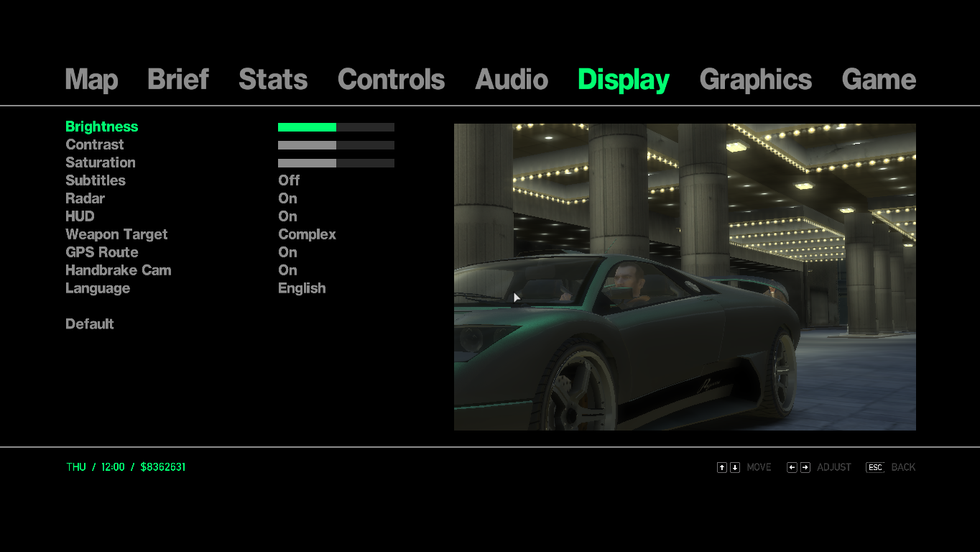The image size is (980, 552).
Task: Switch to the Game tab
Action: 879,79
